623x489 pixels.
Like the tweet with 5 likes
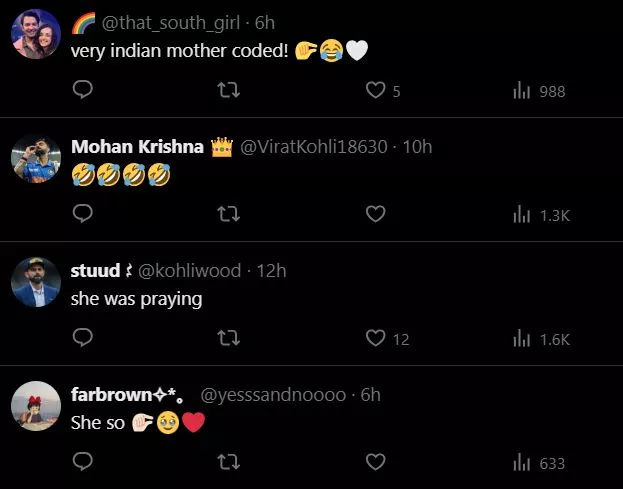375,90
